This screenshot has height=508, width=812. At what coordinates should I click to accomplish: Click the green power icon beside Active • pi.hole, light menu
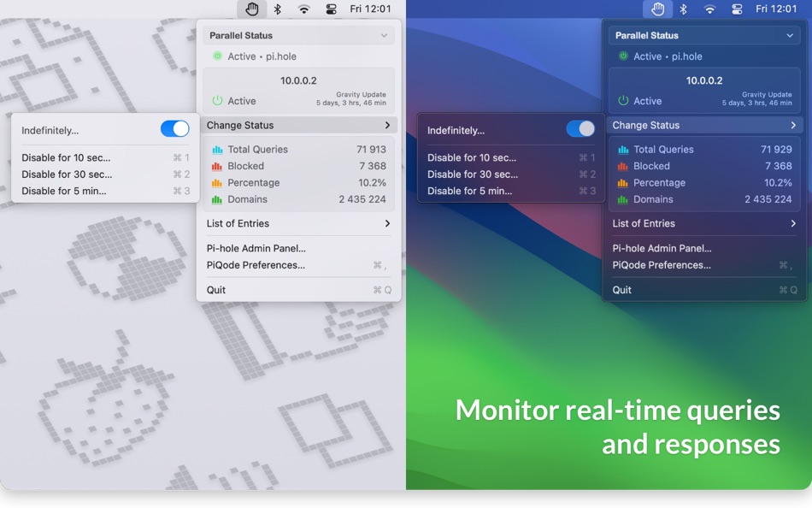coord(217,56)
